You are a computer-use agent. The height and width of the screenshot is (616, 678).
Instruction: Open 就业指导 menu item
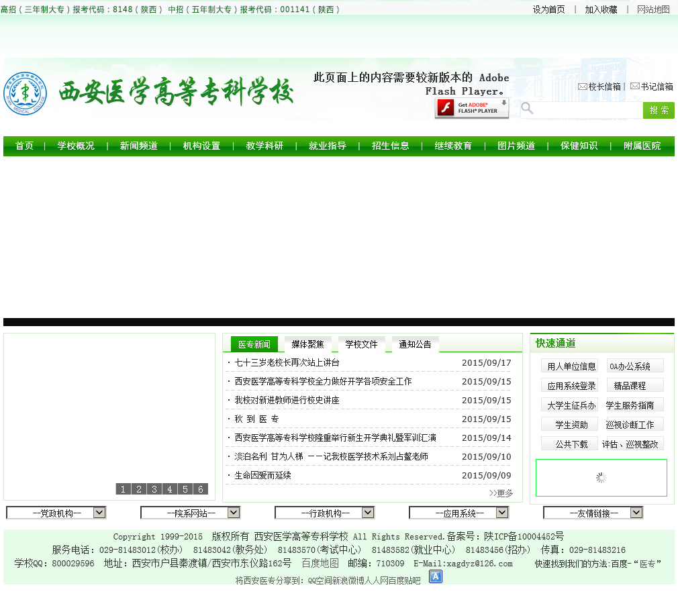[328, 146]
